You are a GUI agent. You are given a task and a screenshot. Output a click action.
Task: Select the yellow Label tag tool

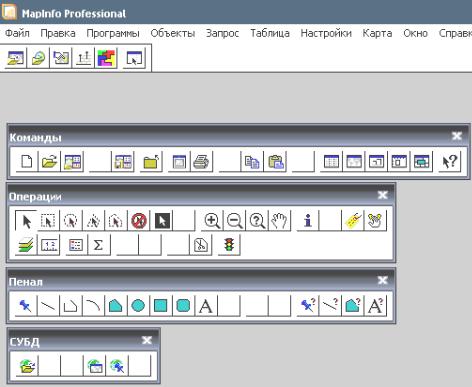pos(353,221)
